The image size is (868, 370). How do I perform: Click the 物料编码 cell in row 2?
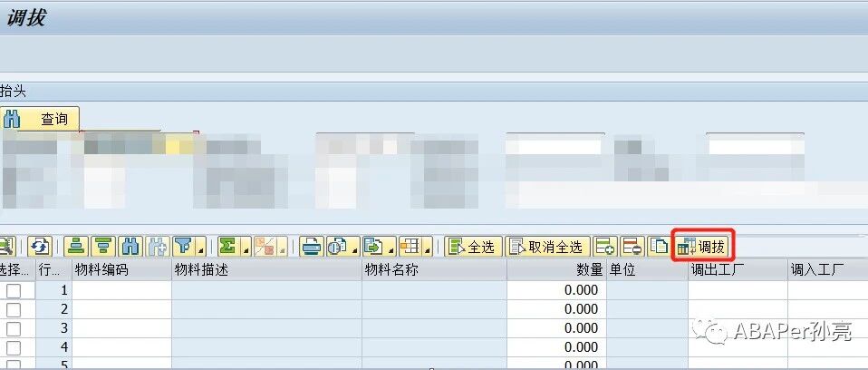(x=121, y=309)
